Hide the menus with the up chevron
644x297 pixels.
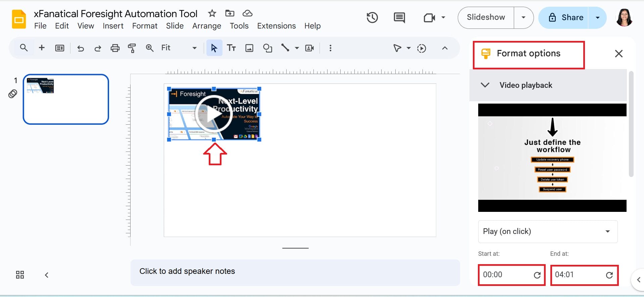(445, 48)
